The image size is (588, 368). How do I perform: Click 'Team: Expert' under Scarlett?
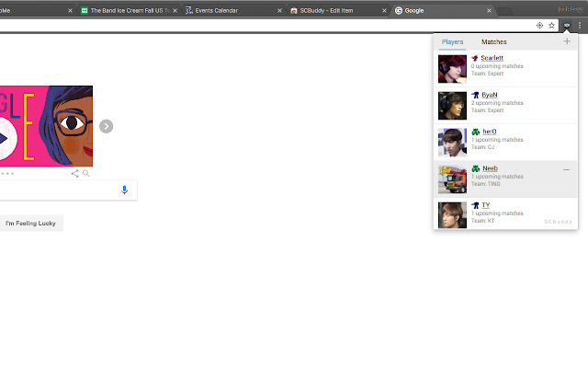(x=487, y=74)
